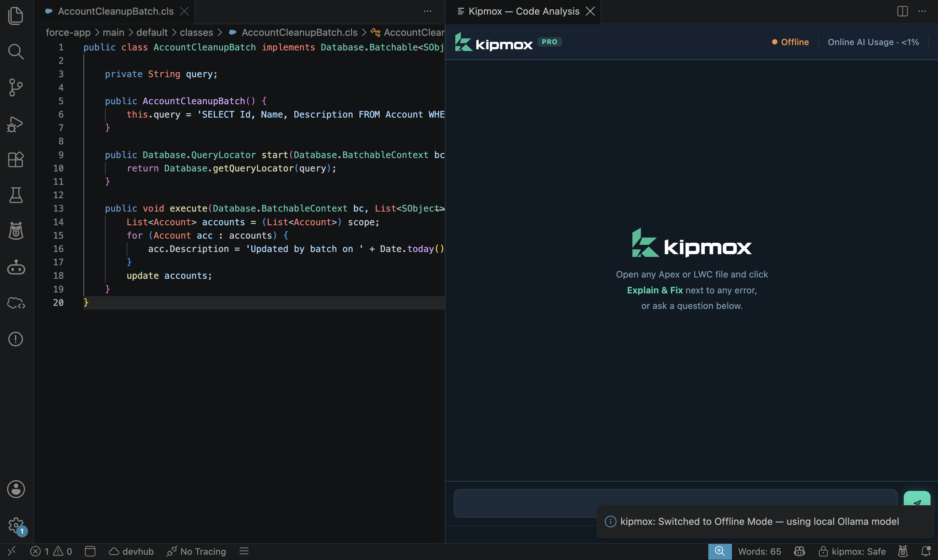The width and height of the screenshot is (938, 560).
Task: Click the kipmox logo in panel header
Action: [x=494, y=42]
